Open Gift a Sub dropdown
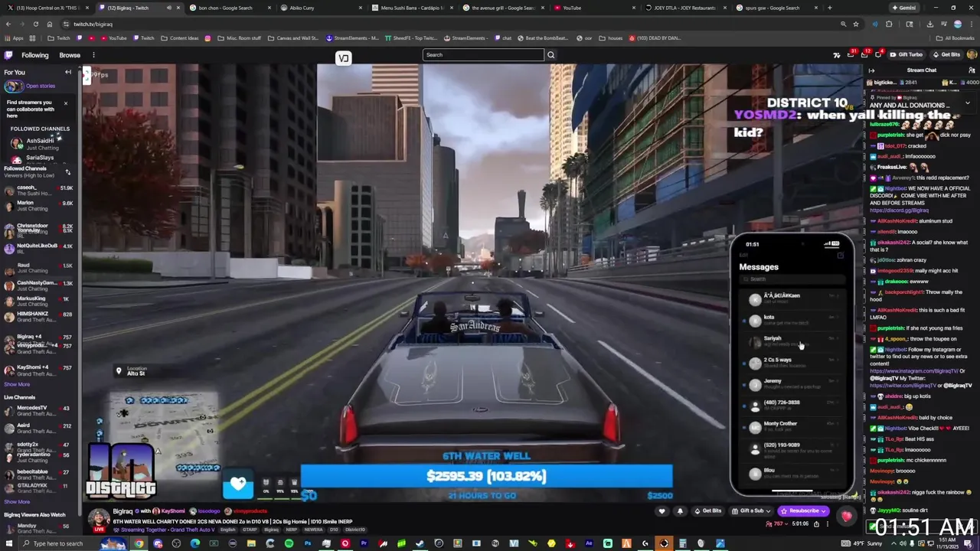980x551 pixels. [751, 511]
